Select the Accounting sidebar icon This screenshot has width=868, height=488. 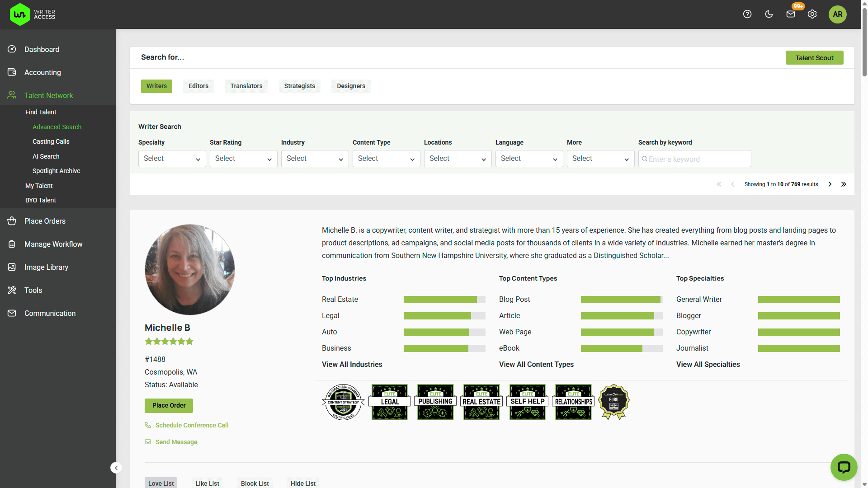pos(12,72)
